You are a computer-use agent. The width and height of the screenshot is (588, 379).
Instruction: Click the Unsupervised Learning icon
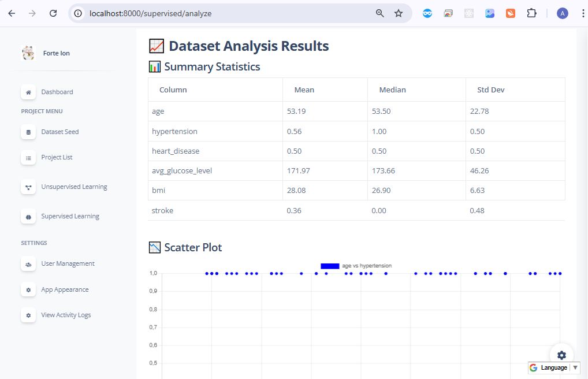(x=28, y=187)
